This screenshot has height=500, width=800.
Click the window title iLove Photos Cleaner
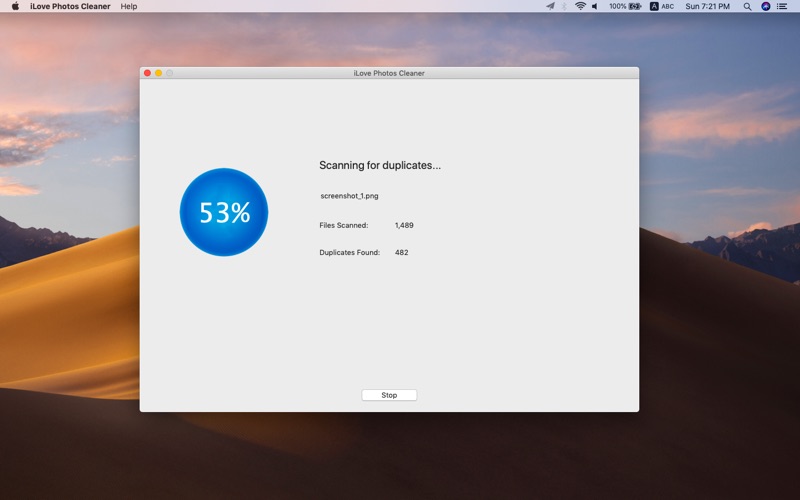point(389,73)
